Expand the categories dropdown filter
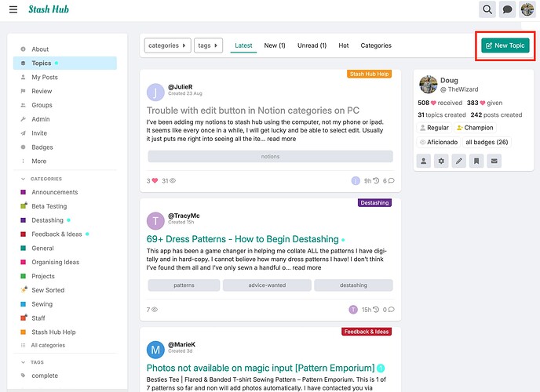 (x=168, y=45)
